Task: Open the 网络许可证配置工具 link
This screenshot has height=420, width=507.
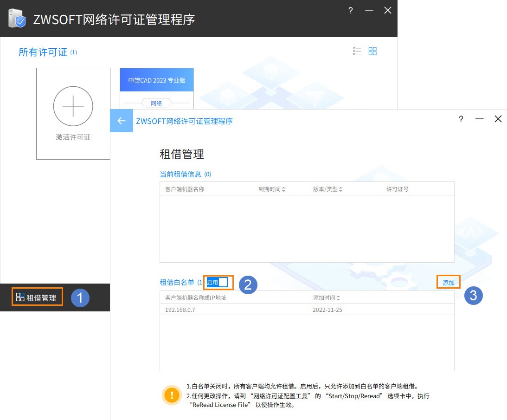Action: coord(280,396)
